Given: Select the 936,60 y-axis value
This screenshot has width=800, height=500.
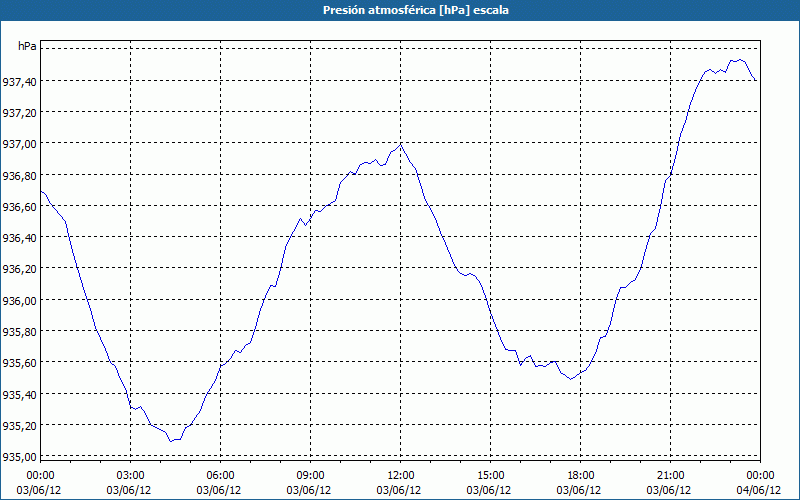Looking at the screenshot, I should tap(19, 206).
